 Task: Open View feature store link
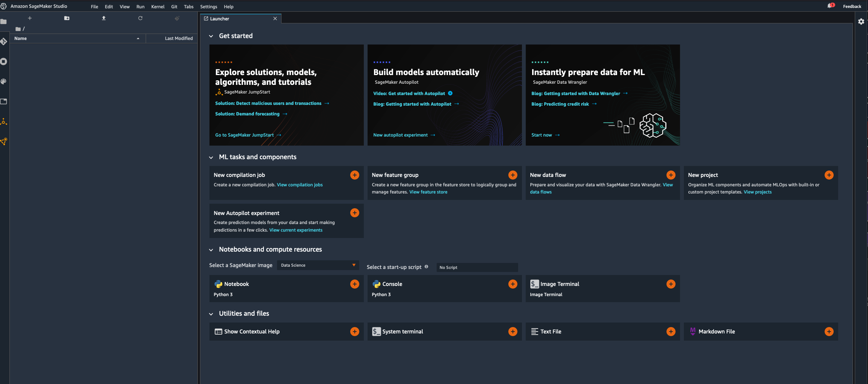[428, 192]
